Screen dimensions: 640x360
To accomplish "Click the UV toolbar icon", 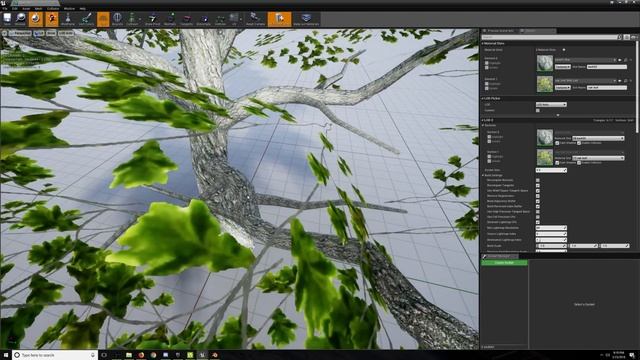I will tap(234, 19).
